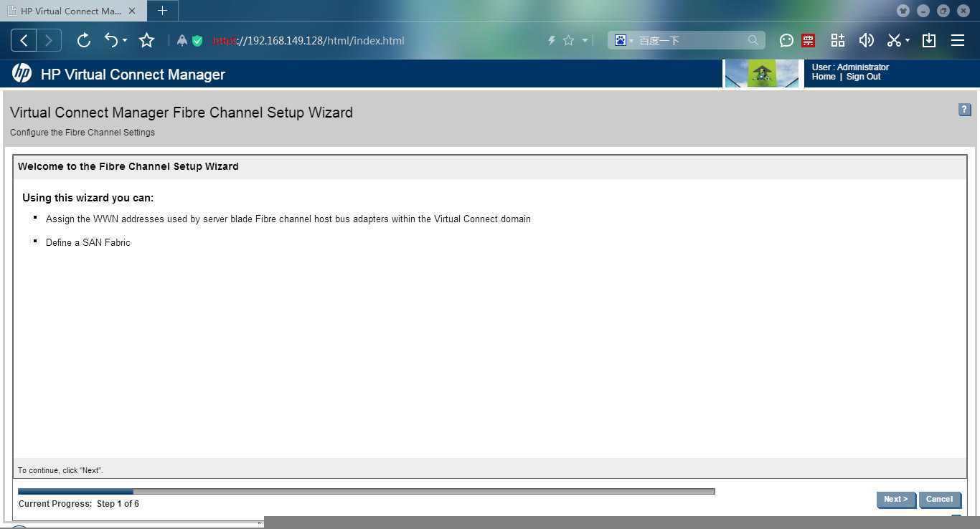Screen dimensions: 980x529
Task: Click the Next > button
Action: pyautogui.click(x=895, y=500)
